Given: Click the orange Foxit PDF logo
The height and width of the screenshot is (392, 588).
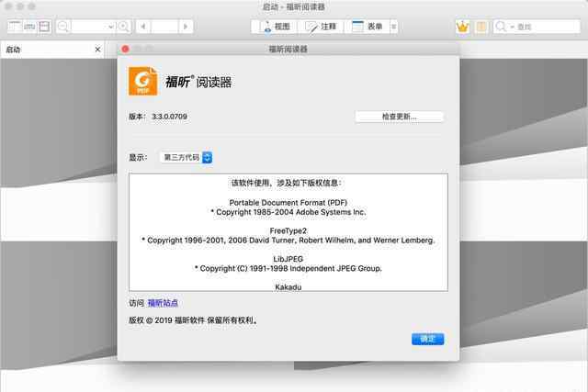Looking at the screenshot, I should pyautogui.click(x=143, y=82).
